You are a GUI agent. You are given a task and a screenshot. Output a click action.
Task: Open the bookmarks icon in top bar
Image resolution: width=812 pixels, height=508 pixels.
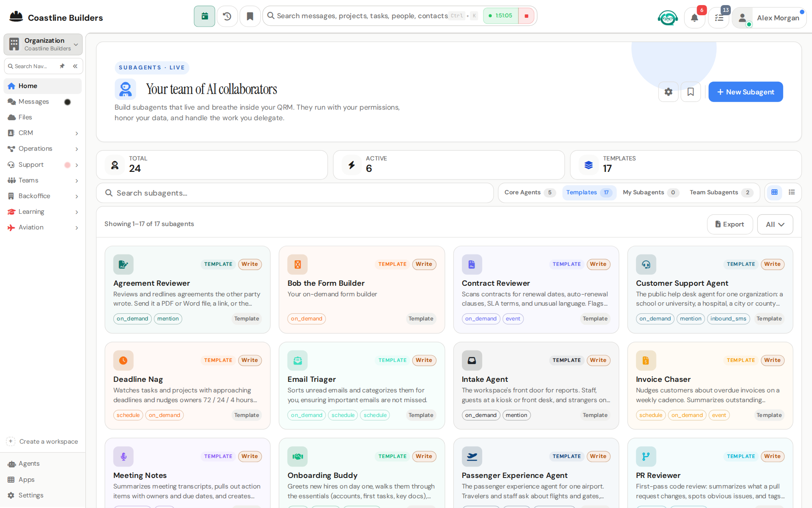click(250, 16)
